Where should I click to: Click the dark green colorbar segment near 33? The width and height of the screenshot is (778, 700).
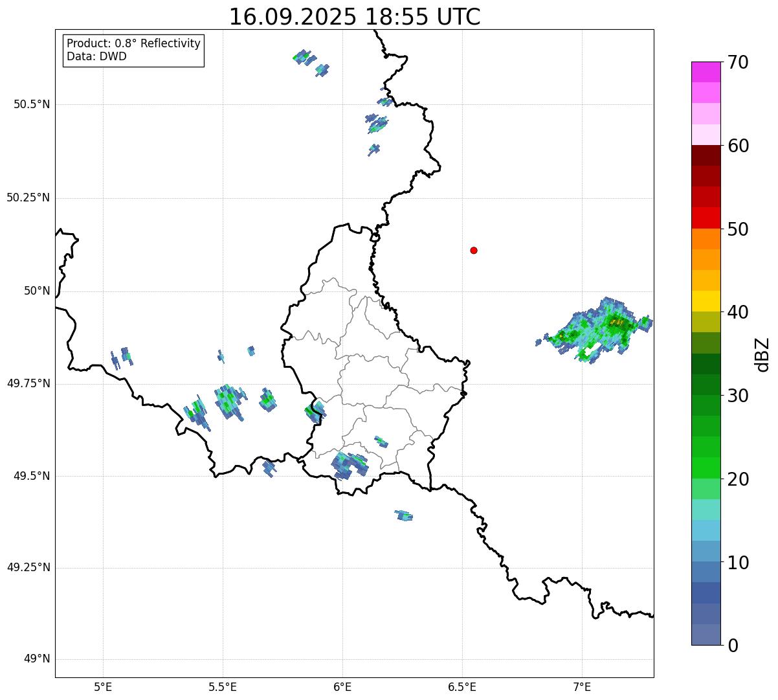click(706, 364)
